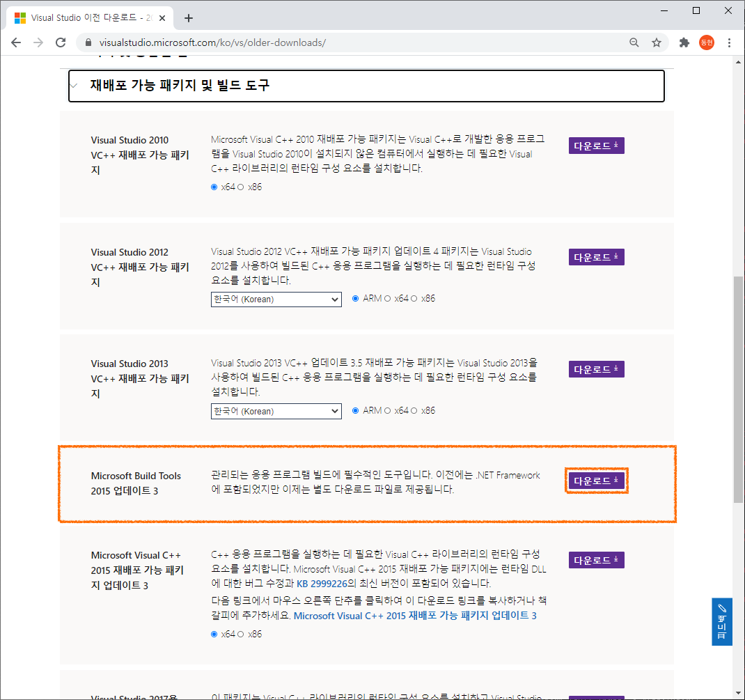Image resolution: width=745 pixels, height=700 pixels.
Task: Select x86 for Visual C++ 2015 package
Action: point(240,635)
